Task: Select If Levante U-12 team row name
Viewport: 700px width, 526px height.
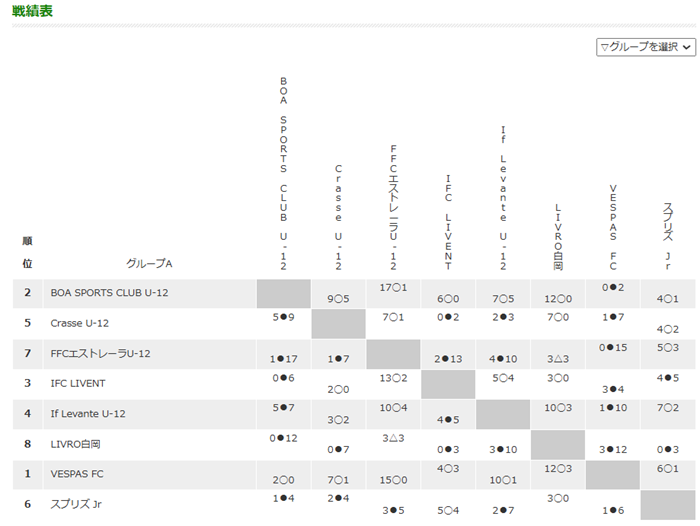Action: coord(88,414)
